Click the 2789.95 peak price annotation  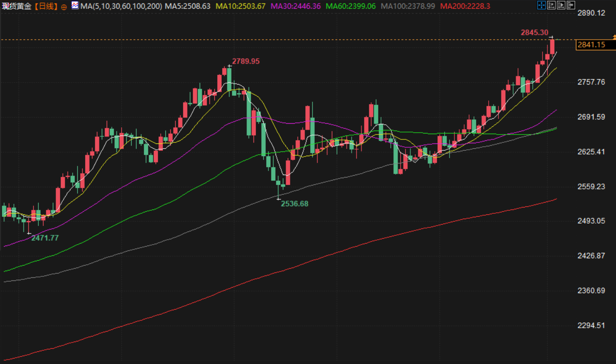pyautogui.click(x=246, y=61)
